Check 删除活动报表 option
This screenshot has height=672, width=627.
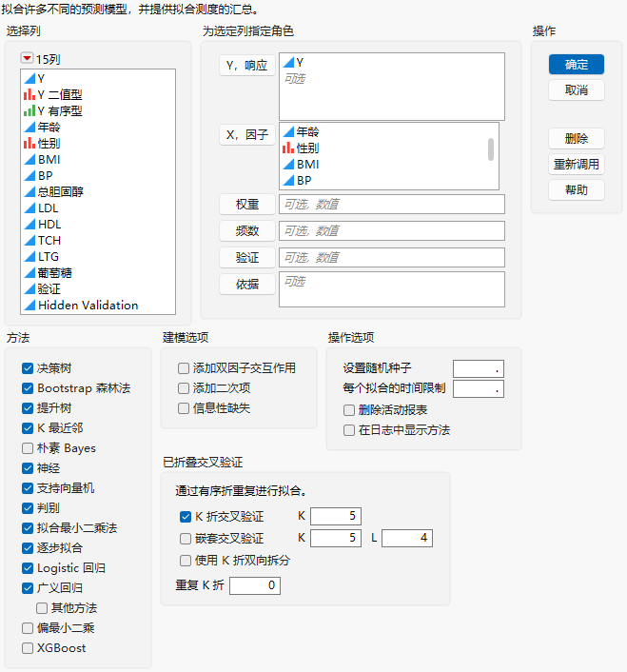pos(349,410)
